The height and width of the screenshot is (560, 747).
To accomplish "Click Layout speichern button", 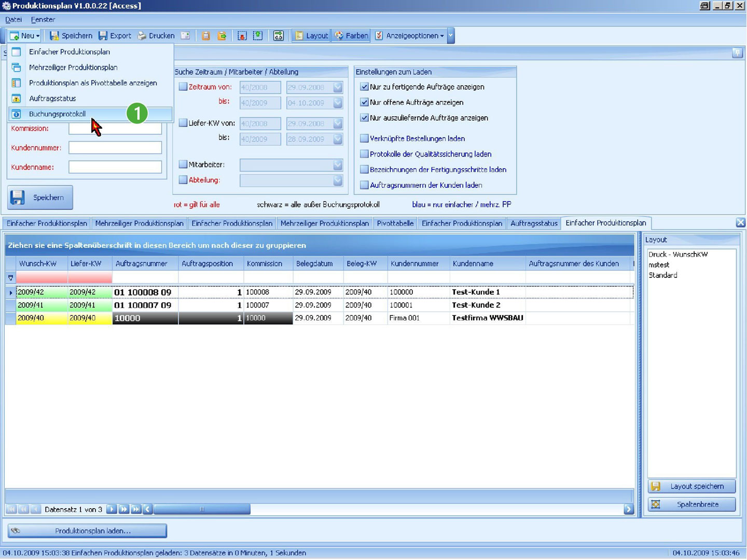I will (x=692, y=486).
